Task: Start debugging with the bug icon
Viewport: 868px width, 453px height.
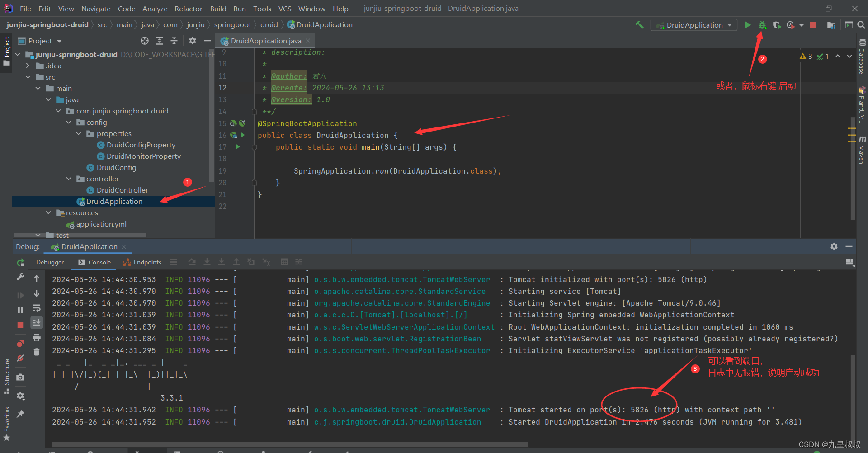Action: coord(762,25)
